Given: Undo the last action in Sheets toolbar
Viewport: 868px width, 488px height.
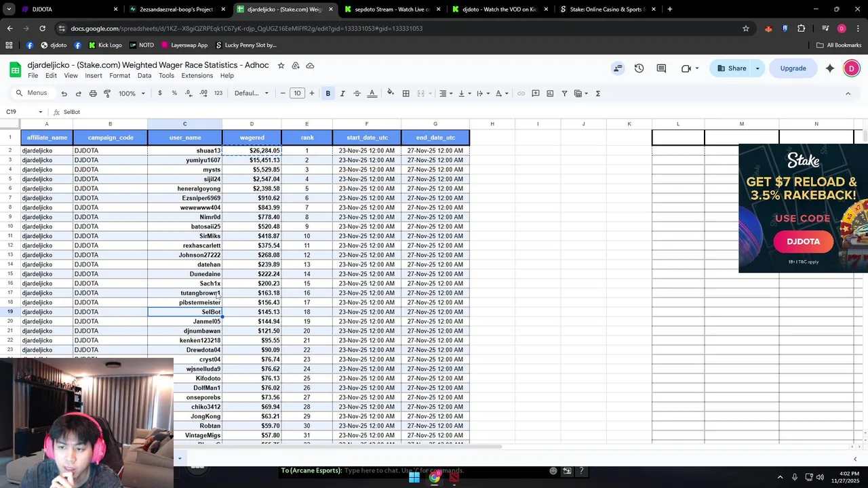Looking at the screenshot, I should [x=64, y=94].
